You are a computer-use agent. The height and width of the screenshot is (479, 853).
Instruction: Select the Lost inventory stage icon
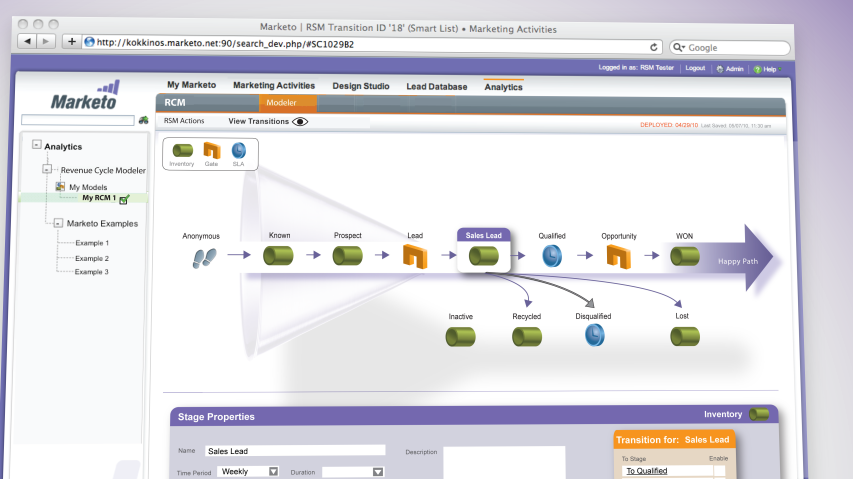pos(684,336)
